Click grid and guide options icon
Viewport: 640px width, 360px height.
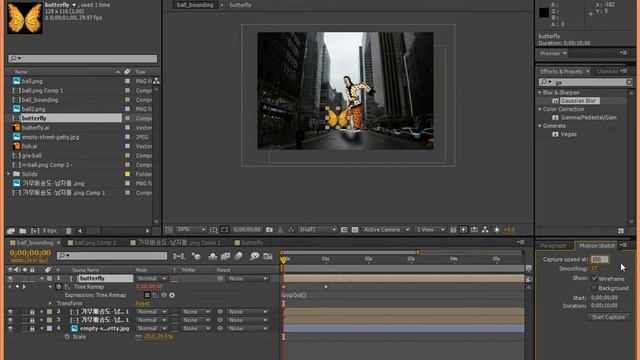213,230
